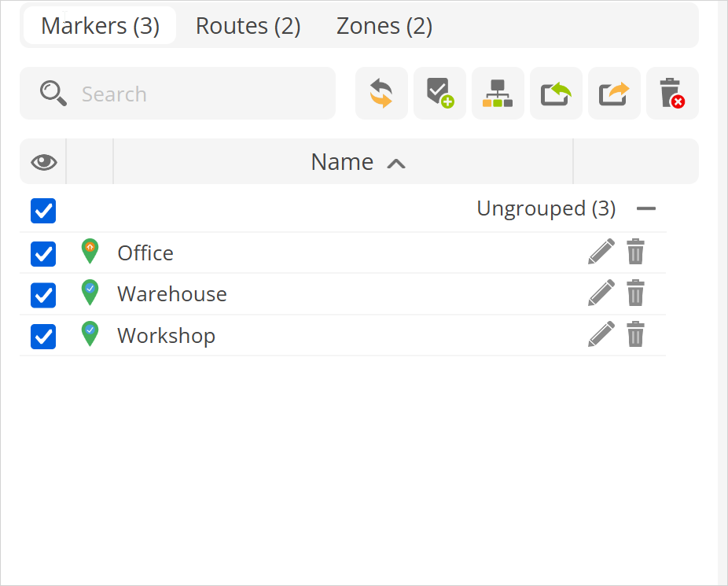Open the Zones tab

pyautogui.click(x=384, y=26)
